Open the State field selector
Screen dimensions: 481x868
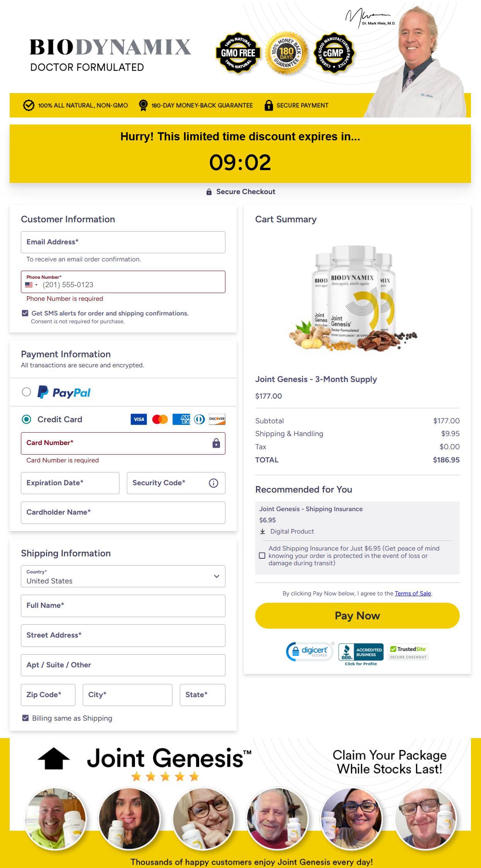click(203, 695)
